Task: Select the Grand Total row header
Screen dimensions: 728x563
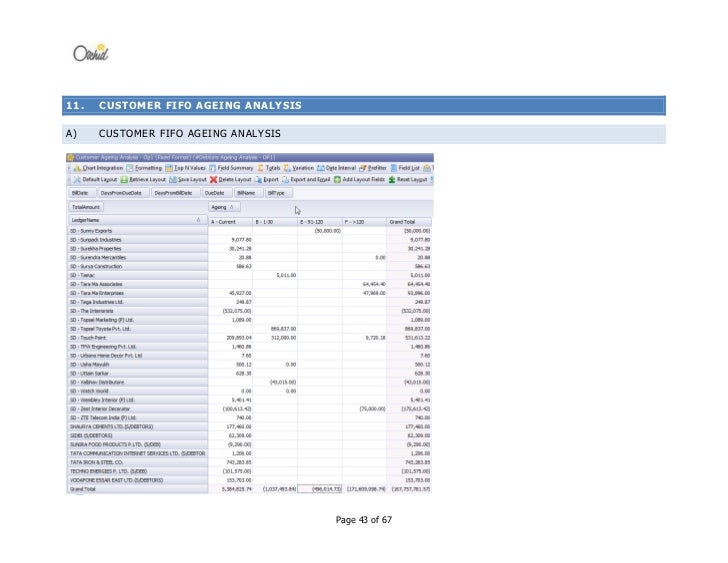Action: pos(137,489)
